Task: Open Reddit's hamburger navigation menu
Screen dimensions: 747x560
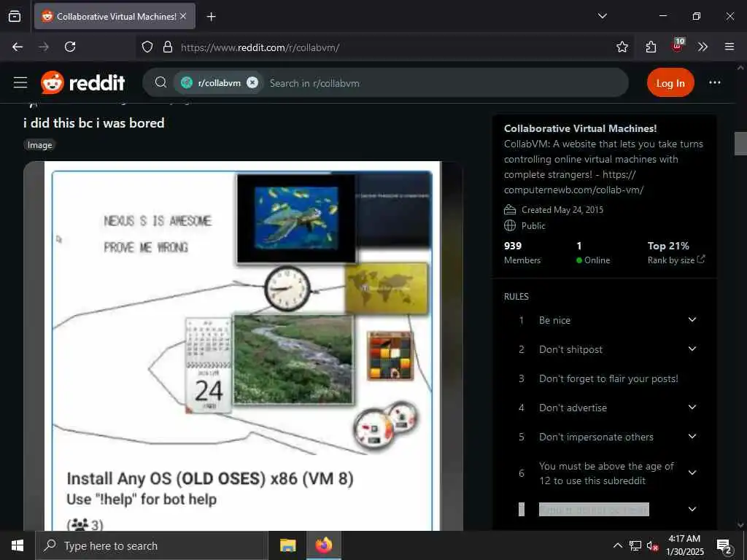Action: (20, 83)
